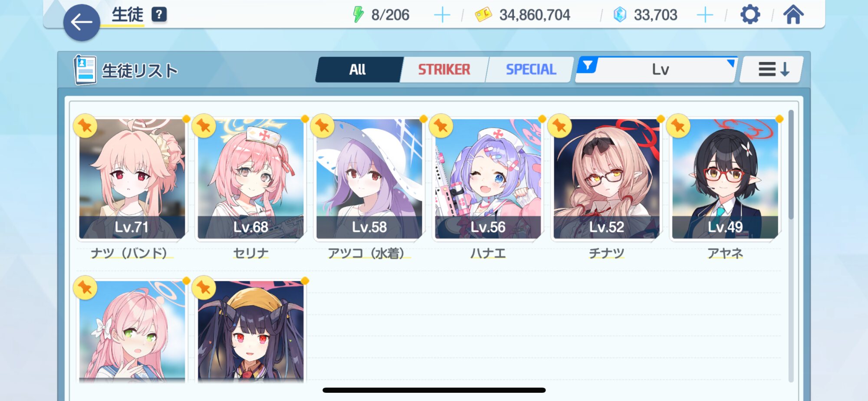
Task: Add energy with the plus icon
Action: point(442,15)
